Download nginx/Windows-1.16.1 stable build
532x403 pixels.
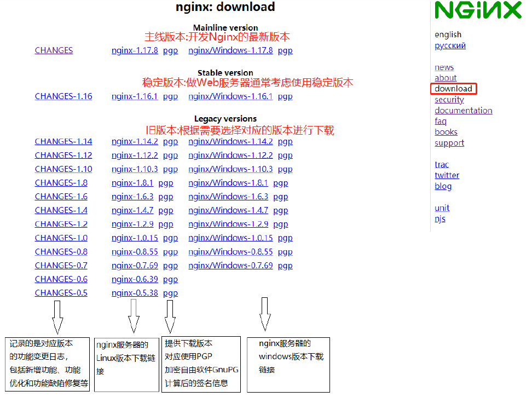pos(231,96)
